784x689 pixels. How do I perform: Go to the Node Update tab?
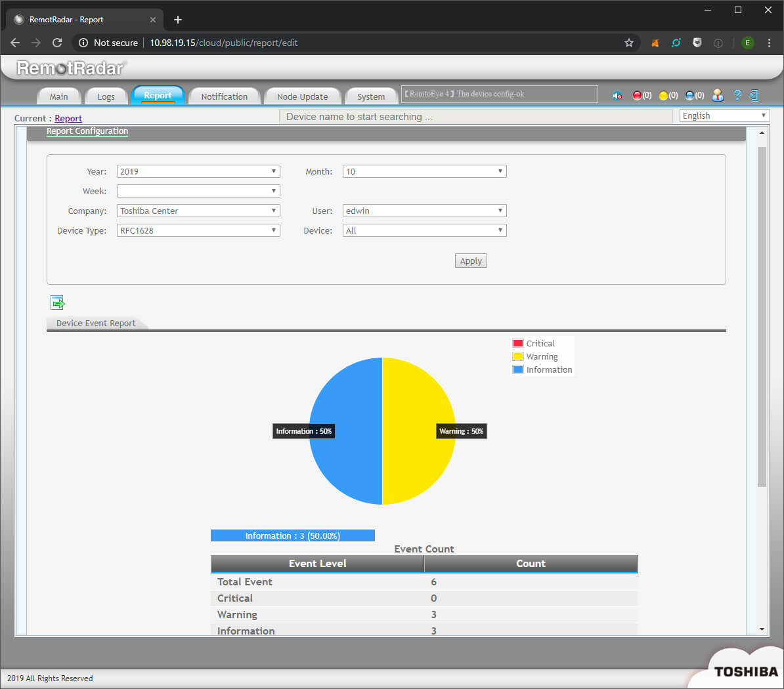(302, 96)
